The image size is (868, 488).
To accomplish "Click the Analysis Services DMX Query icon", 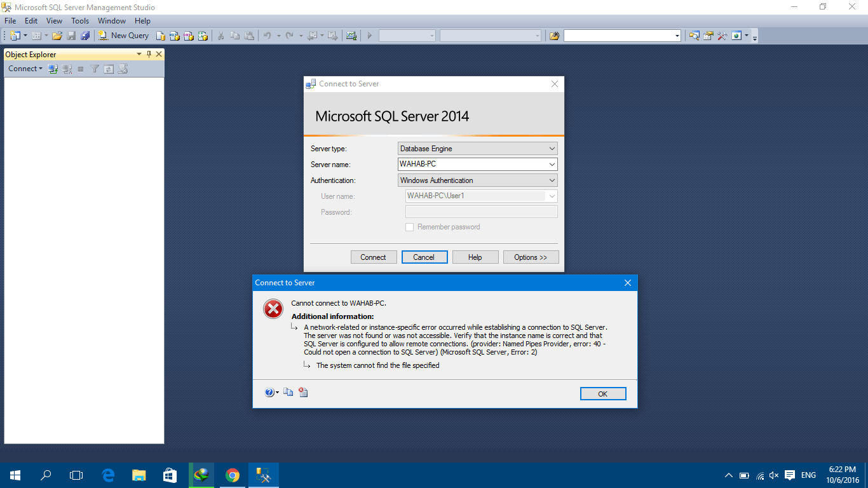I will click(189, 36).
